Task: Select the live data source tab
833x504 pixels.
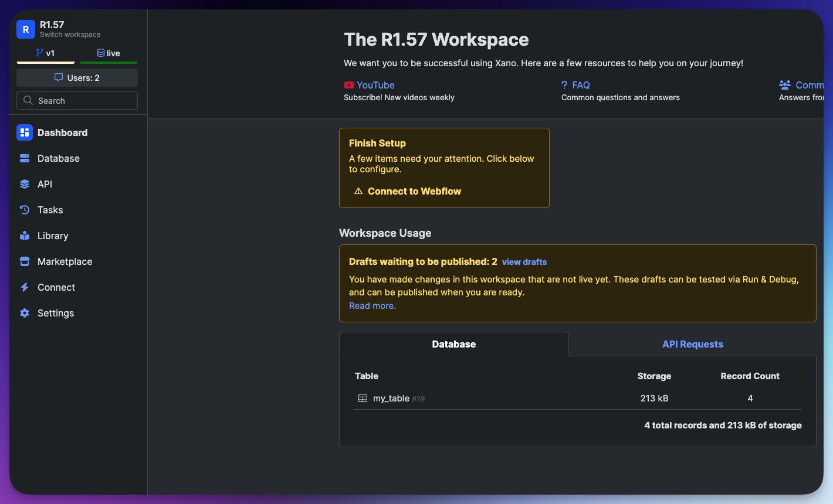Action: (109, 53)
